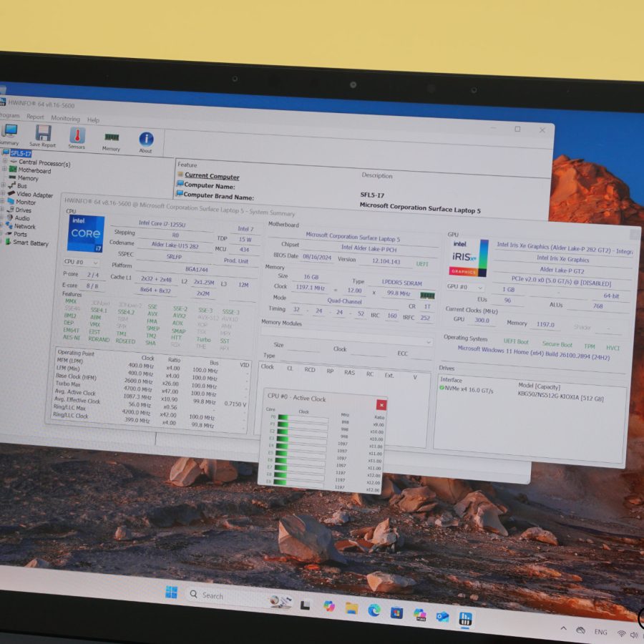
Task: Open the volume control in tray
Action: 634,635
